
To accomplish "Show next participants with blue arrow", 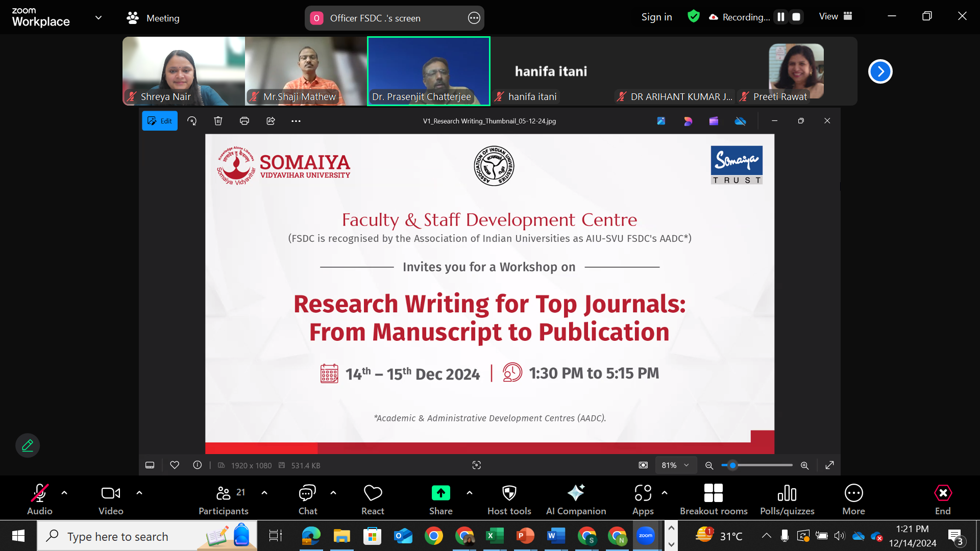I will click(x=880, y=71).
